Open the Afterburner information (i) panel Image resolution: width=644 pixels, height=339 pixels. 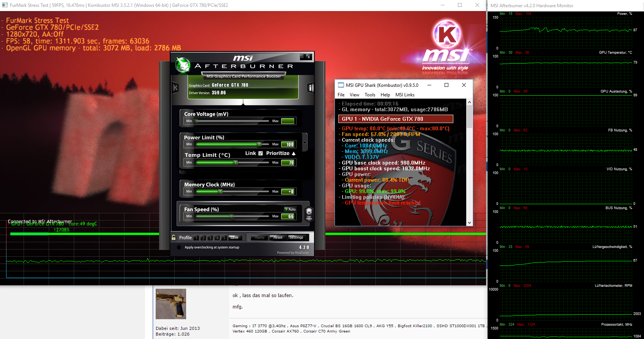click(311, 88)
